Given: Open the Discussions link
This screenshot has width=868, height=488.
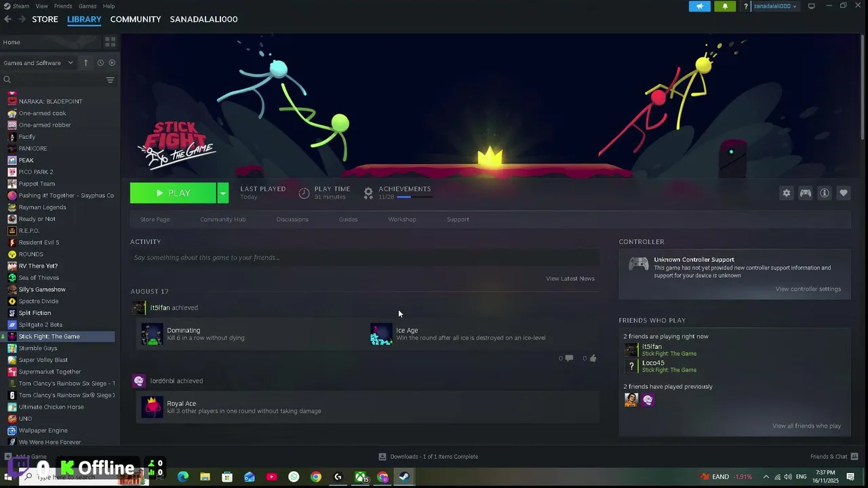Looking at the screenshot, I should [292, 220].
